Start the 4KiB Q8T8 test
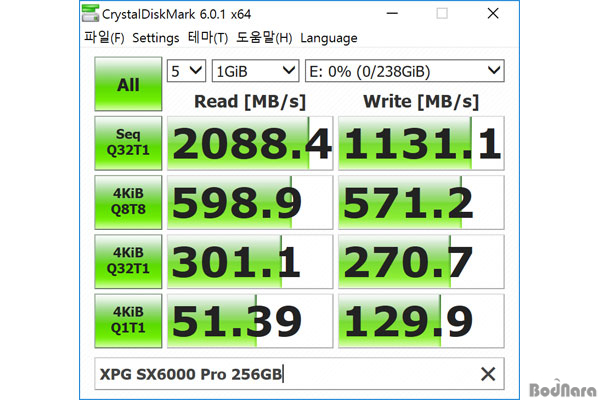600x400 pixels. tap(128, 202)
